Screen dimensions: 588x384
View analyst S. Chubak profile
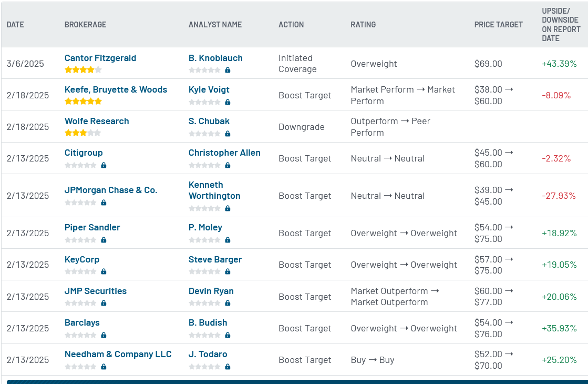point(209,121)
